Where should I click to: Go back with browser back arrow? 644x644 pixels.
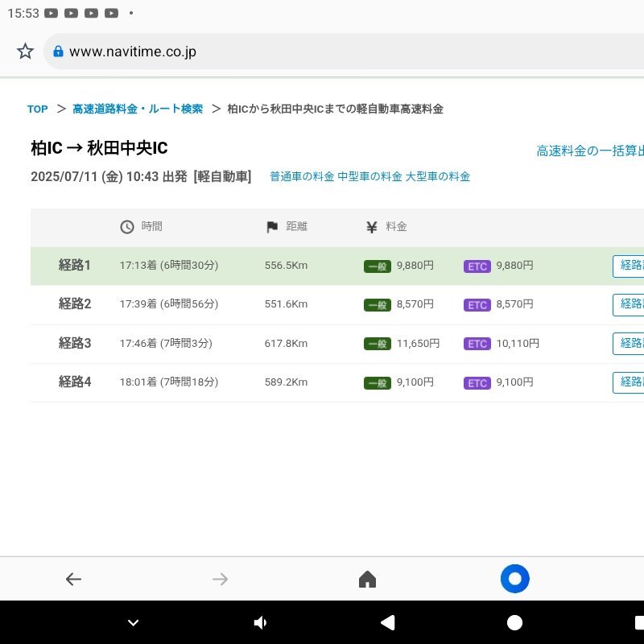(x=73, y=579)
